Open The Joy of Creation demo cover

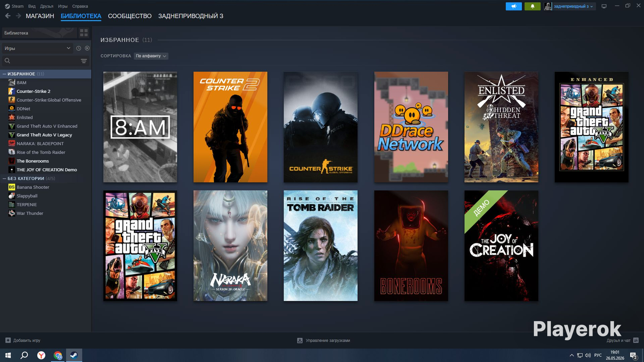tap(501, 246)
